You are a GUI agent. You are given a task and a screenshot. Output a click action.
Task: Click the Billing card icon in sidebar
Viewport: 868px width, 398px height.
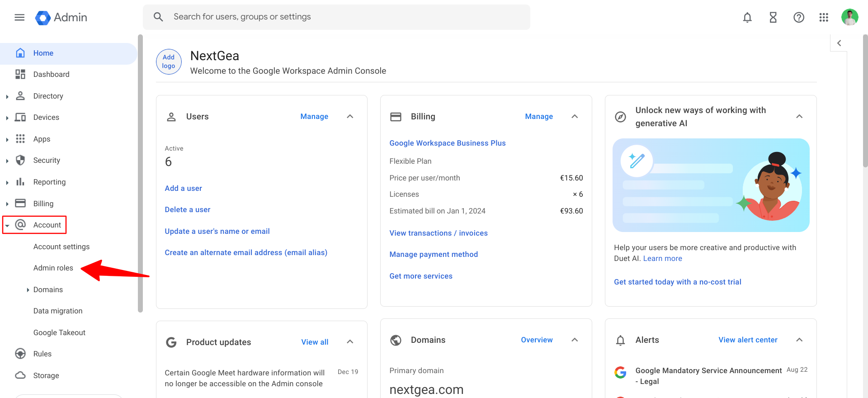coord(20,203)
